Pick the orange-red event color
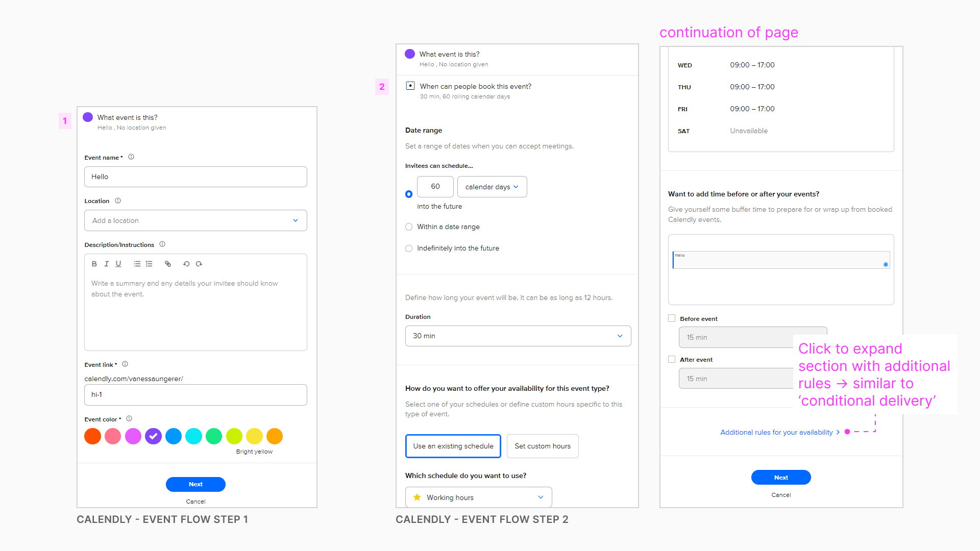 click(92, 436)
